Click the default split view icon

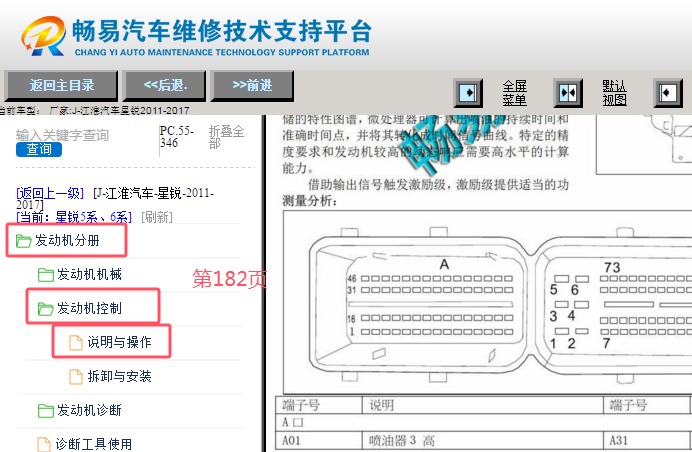[x=568, y=93]
